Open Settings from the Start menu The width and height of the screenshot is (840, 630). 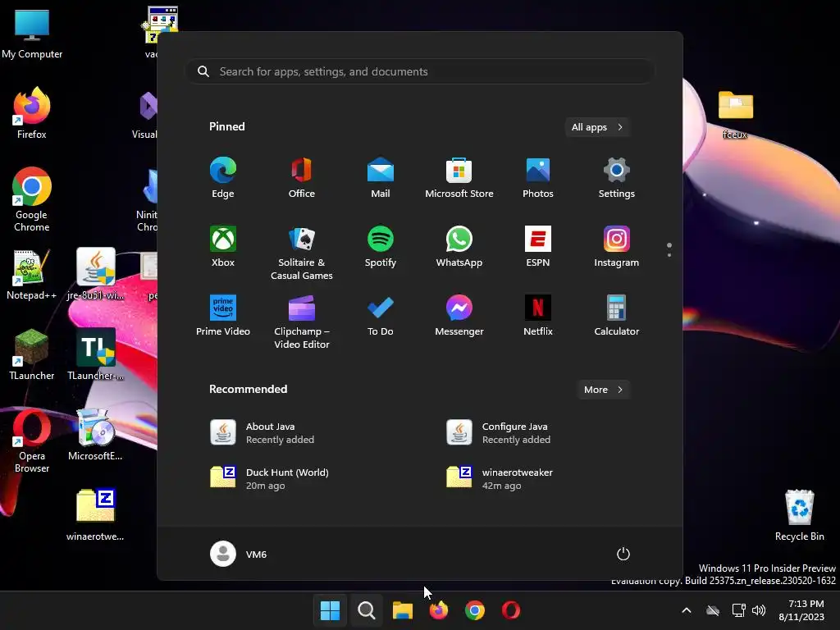click(x=617, y=178)
